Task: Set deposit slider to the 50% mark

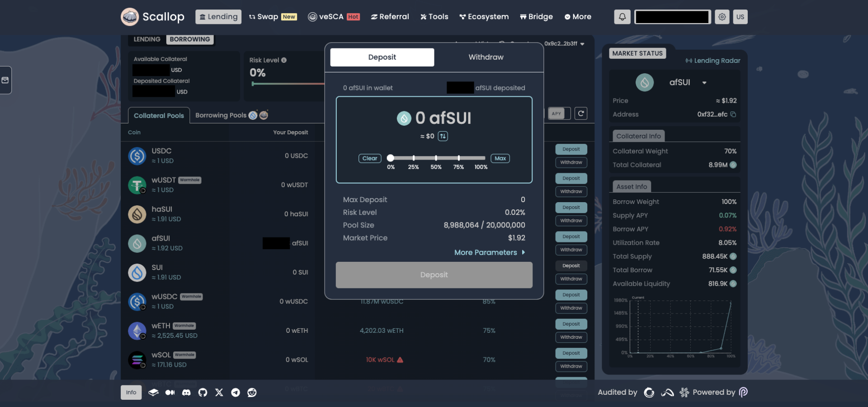Action: [436, 158]
